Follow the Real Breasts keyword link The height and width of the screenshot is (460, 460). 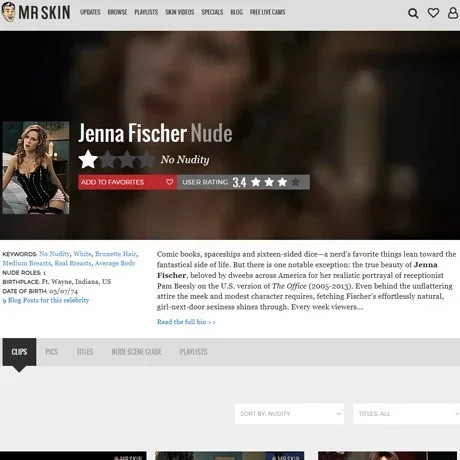tap(73, 263)
